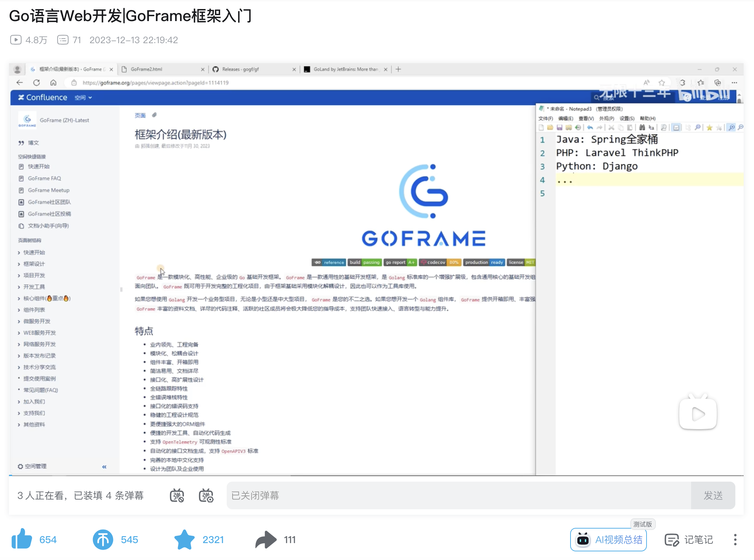The width and height of the screenshot is (754, 560).
Task: Click the 发送 send button
Action: [x=713, y=496]
